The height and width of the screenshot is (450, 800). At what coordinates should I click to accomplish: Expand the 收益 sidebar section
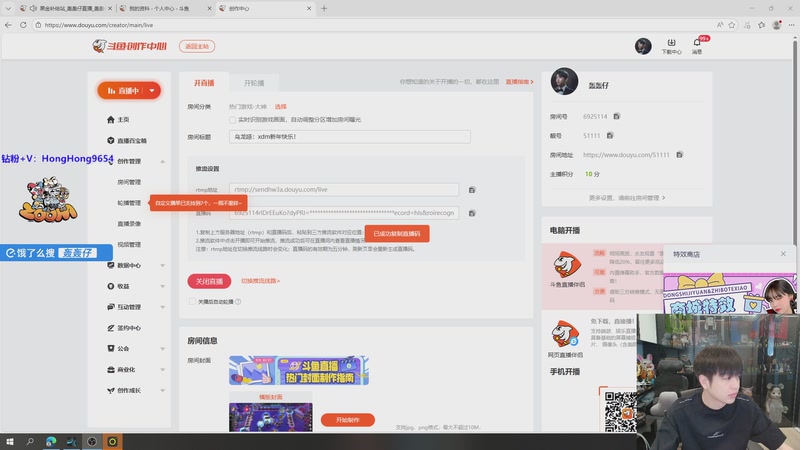[x=162, y=286]
